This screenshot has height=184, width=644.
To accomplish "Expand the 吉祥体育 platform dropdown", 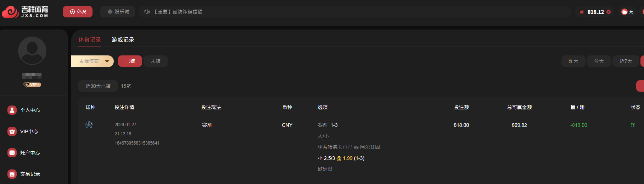I will pyautogui.click(x=93, y=61).
